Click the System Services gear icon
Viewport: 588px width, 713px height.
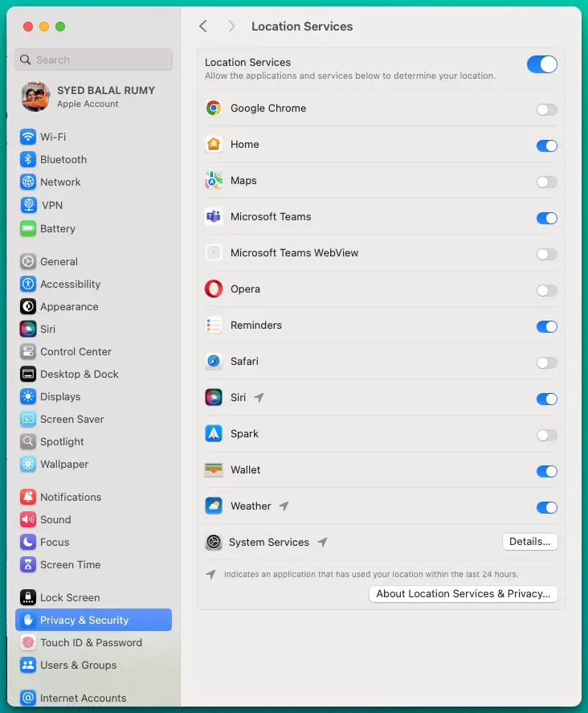213,543
